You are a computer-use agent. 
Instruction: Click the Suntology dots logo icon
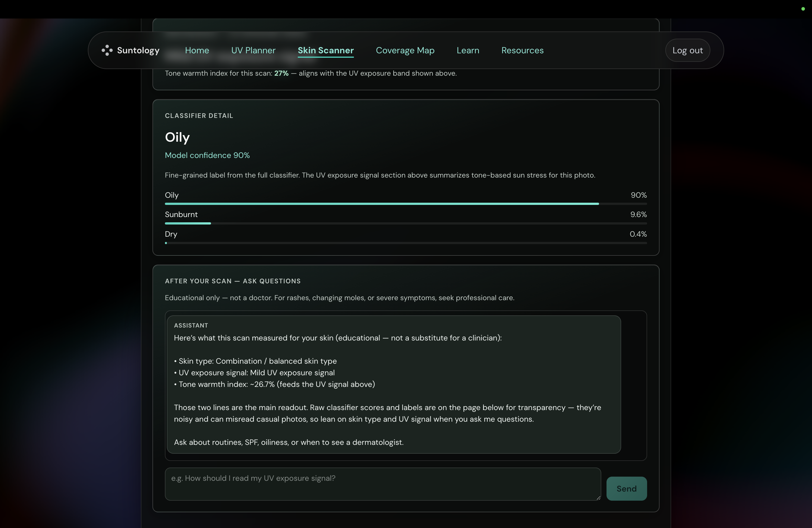coord(107,50)
